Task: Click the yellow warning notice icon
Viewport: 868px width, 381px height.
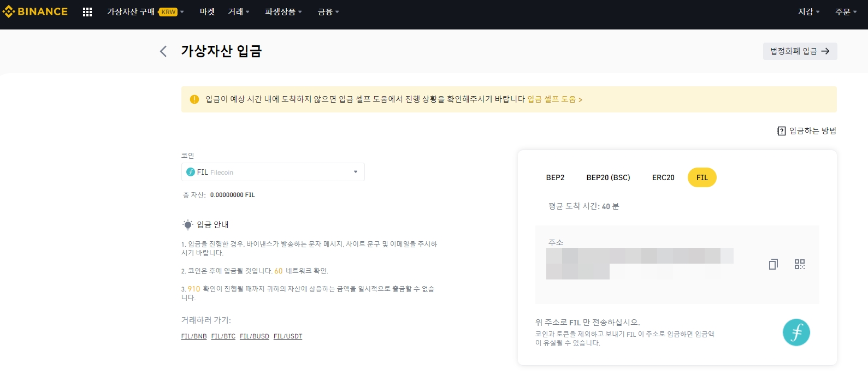Action: point(194,99)
